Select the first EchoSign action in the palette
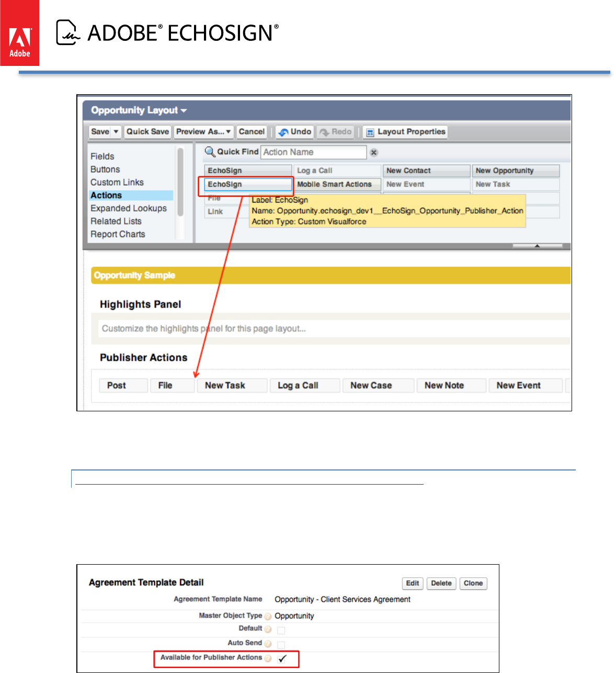616x673 pixels. (x=248, y=171)
